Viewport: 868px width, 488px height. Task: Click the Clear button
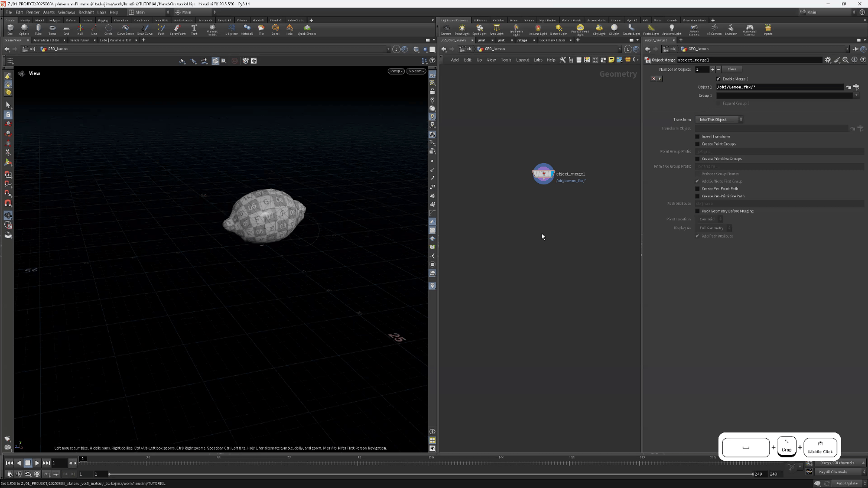[732, 69]
